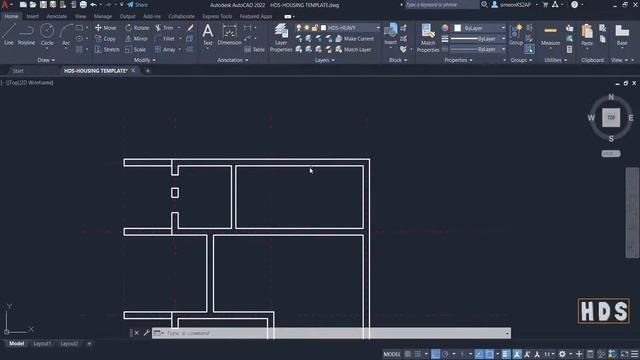
Task: Expand the Draw panel
Action: click(46, 60)
